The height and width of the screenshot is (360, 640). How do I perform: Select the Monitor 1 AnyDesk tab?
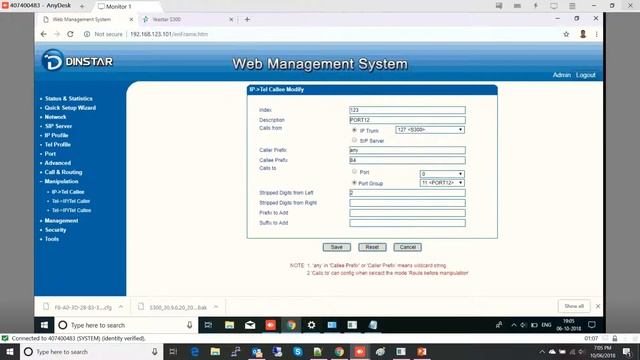tap(118, 6)
